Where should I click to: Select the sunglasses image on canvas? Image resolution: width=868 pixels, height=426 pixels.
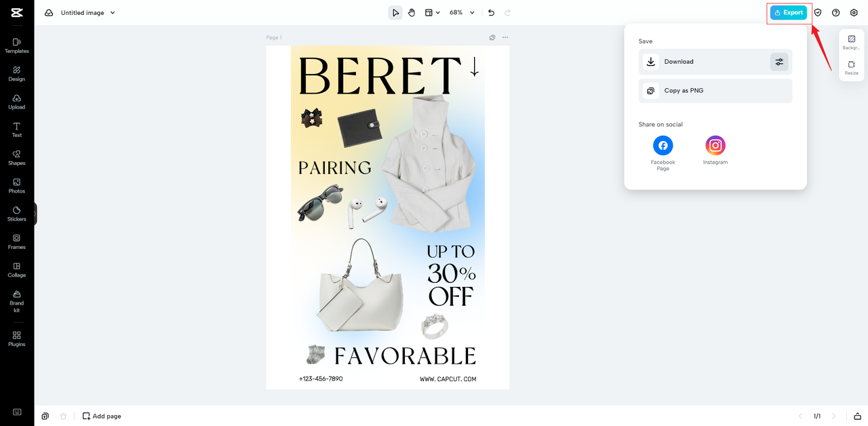point(320,203)
